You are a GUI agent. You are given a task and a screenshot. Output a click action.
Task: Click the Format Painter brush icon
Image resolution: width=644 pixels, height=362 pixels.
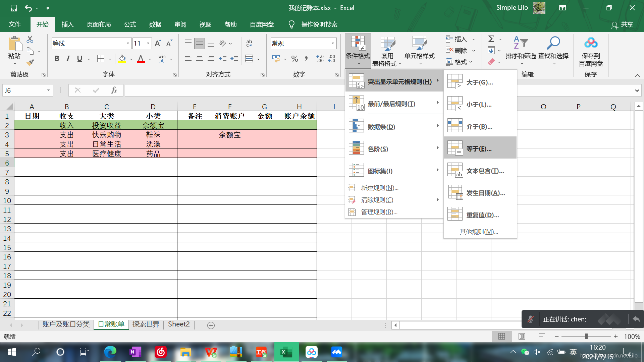pos(30,63)
